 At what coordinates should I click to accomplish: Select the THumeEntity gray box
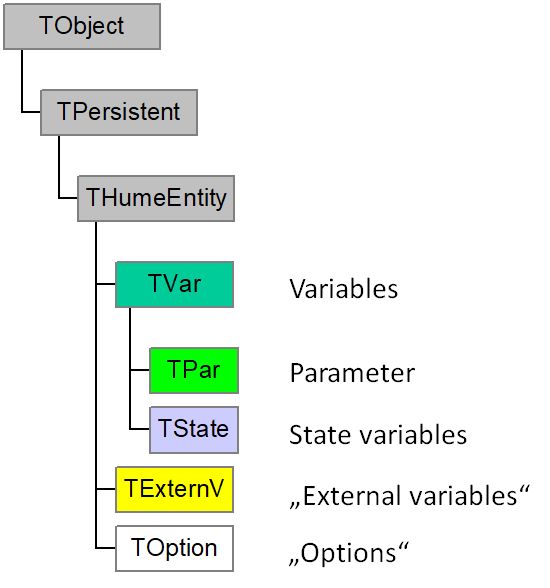click(x=156, y=198)
